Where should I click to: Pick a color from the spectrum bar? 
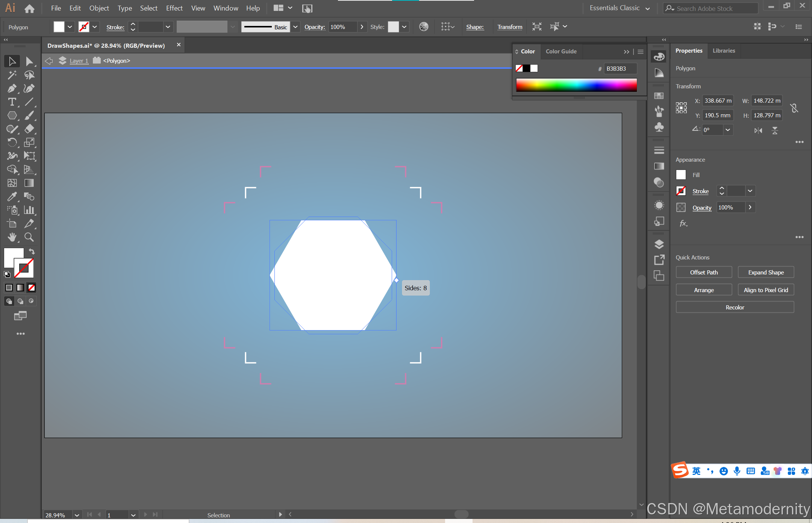(576, 85)
